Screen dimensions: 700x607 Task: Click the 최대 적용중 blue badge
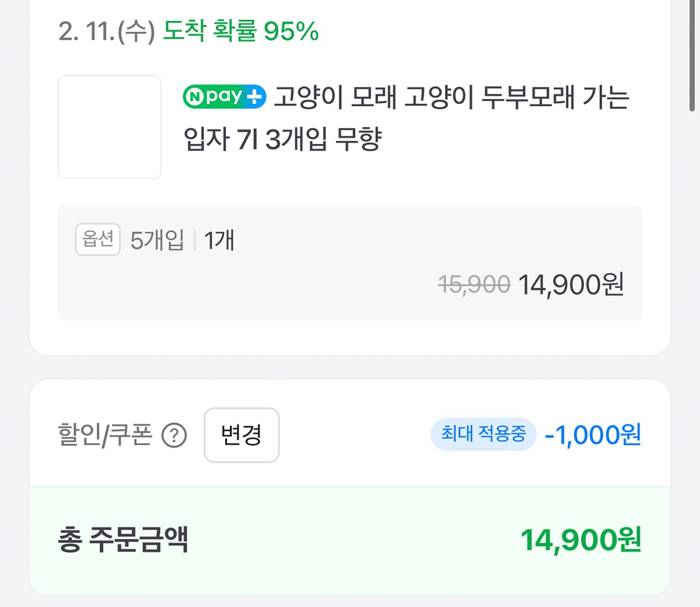tap(483, 434)
